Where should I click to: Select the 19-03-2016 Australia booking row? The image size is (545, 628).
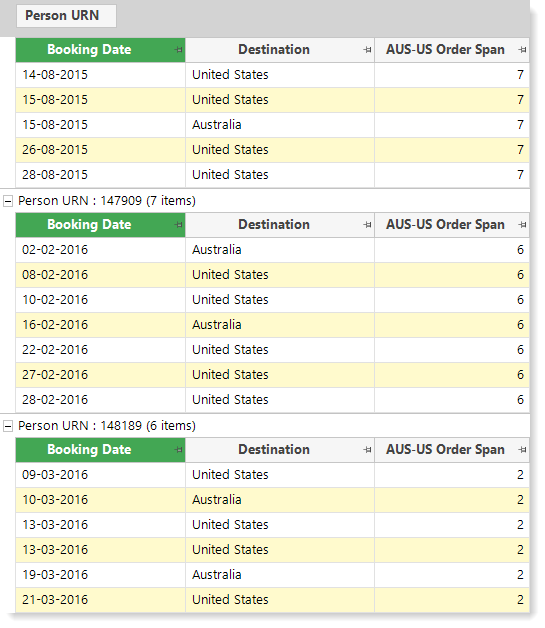(272, 575)
